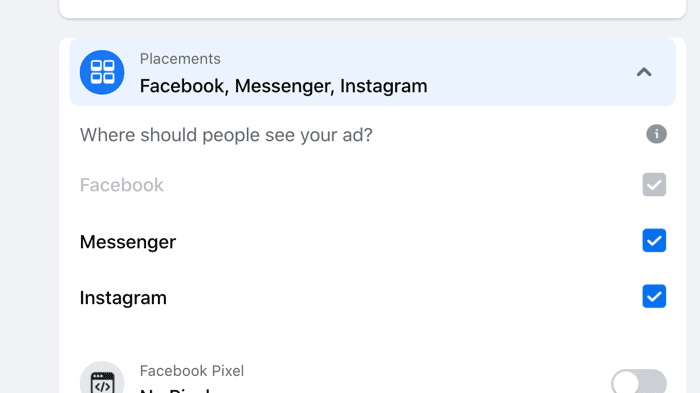Viewport: 700px width, 393px height.
Task: Click the upward caret arrow in Placements header
Action: pyautogui.click(x=644, y=72)
